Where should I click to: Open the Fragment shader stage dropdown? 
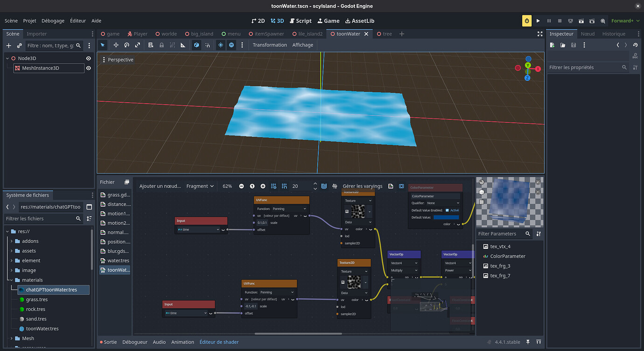[200, 186]
